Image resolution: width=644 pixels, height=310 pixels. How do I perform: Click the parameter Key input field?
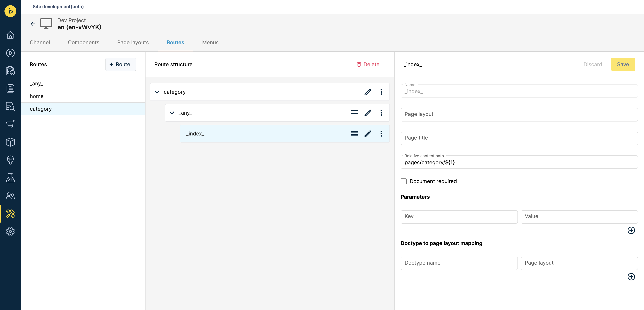(x=459, y=217)
